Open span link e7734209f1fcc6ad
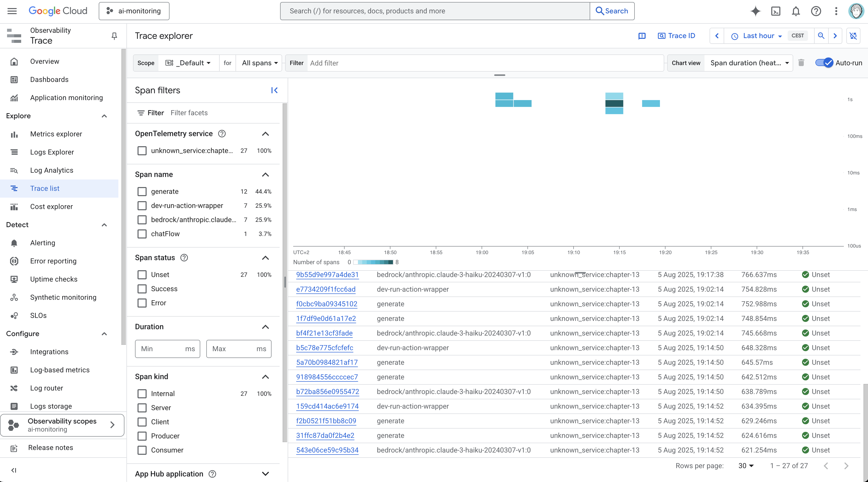Image resolution: width=868 pixels, height=482 pixels. [x=326, y=289]
